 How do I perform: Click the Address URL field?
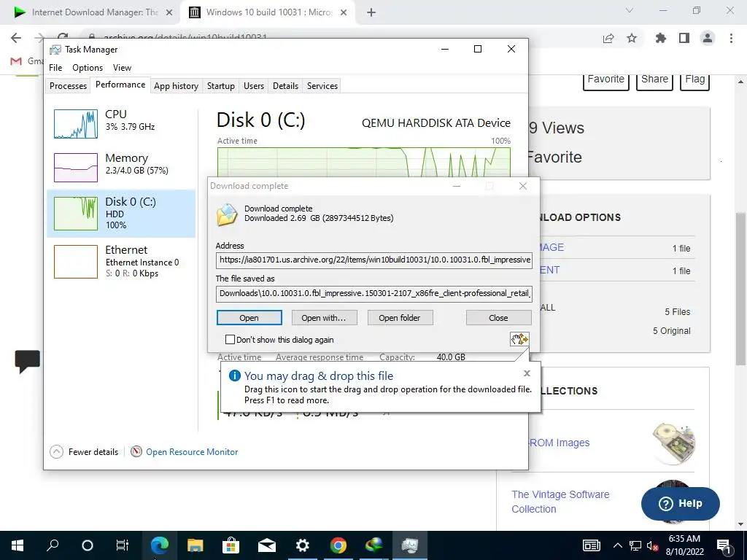pyautogui.click(x=374, y=260)
